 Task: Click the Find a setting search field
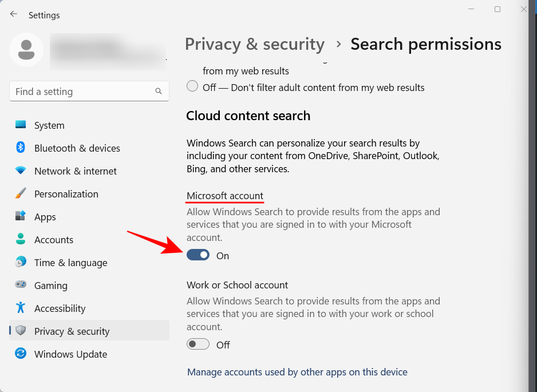[x=89, y=91]
